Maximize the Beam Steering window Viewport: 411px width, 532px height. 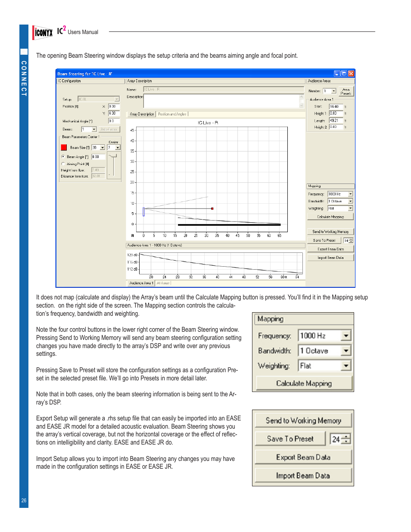344,74
